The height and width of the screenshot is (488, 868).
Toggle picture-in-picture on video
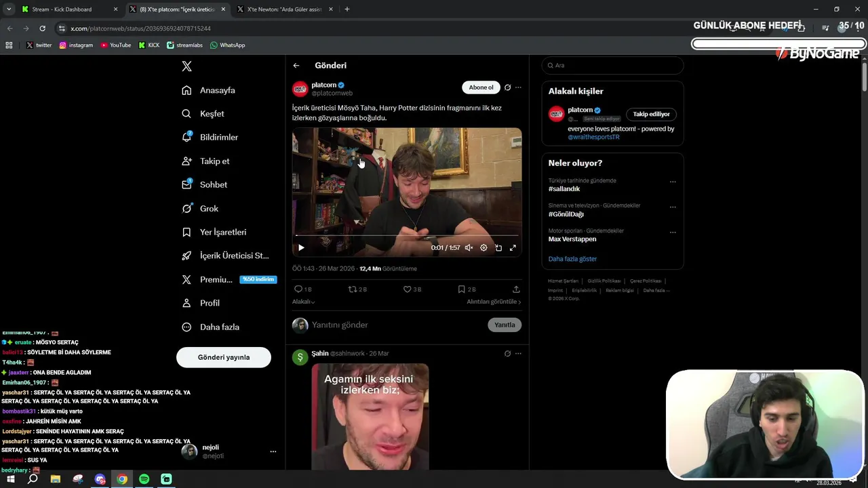pos(498,248)
